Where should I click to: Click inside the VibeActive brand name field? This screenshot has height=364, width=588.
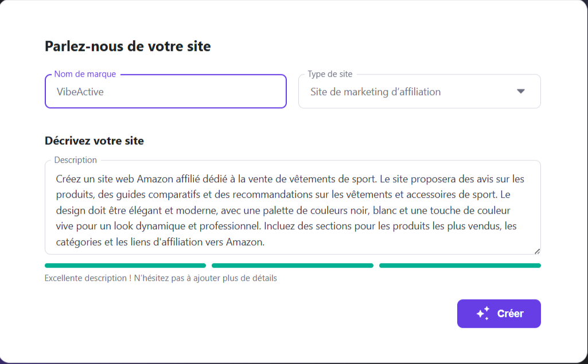pyautogui.click(x=165, y=91)
